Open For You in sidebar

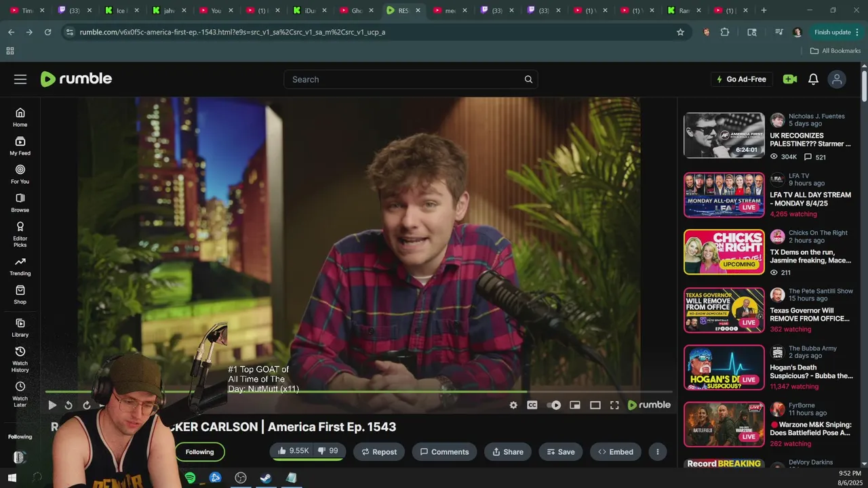tap(20, 174)
